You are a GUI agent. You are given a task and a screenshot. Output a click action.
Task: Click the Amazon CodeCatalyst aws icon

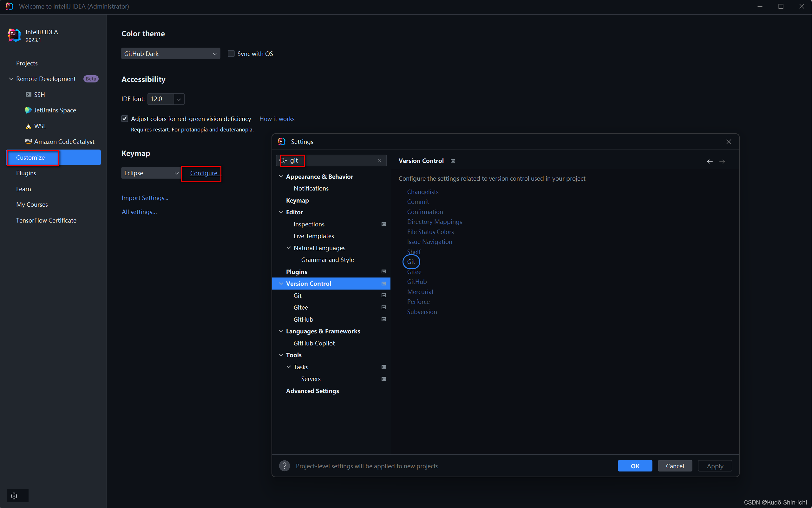click(x=29, y=141)
